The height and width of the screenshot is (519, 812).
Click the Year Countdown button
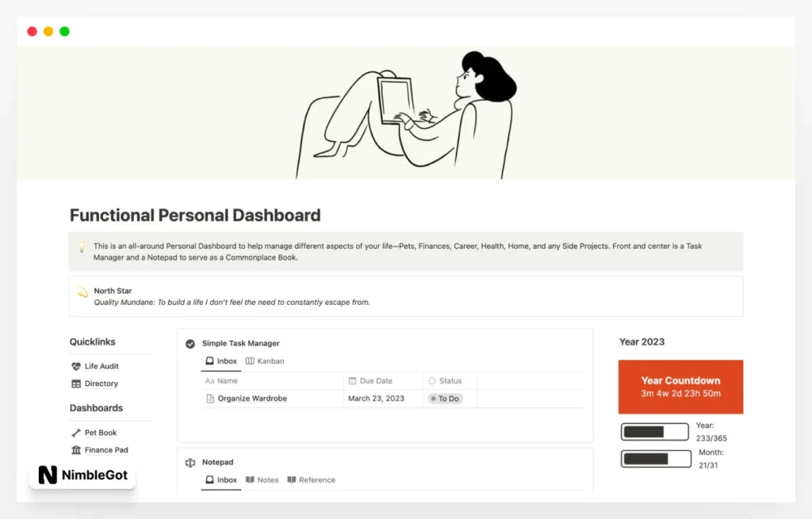680,387
